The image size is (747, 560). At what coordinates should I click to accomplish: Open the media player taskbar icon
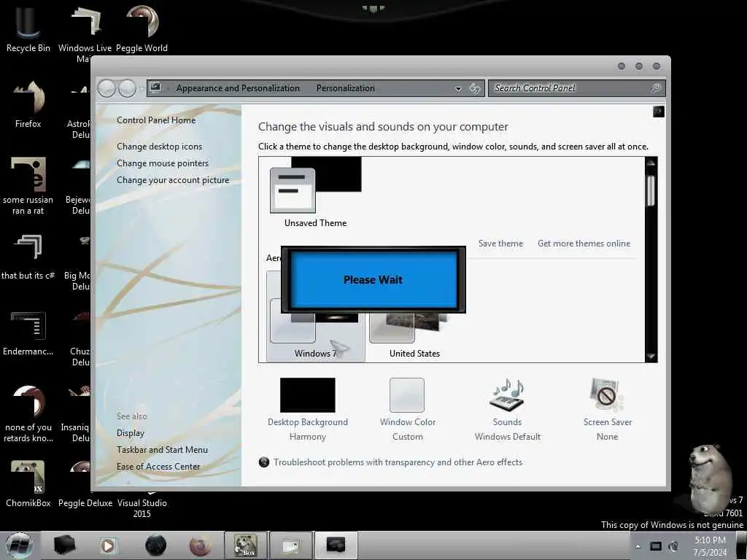(108, 545)
